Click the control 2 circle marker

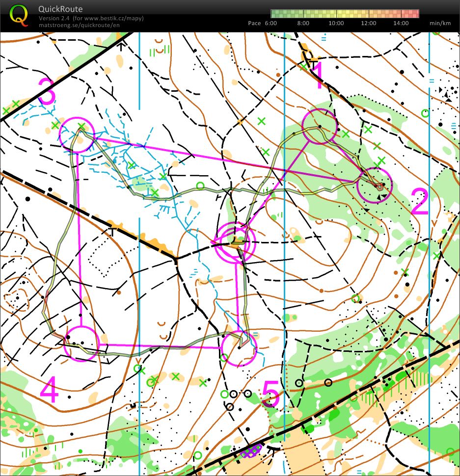375,185
